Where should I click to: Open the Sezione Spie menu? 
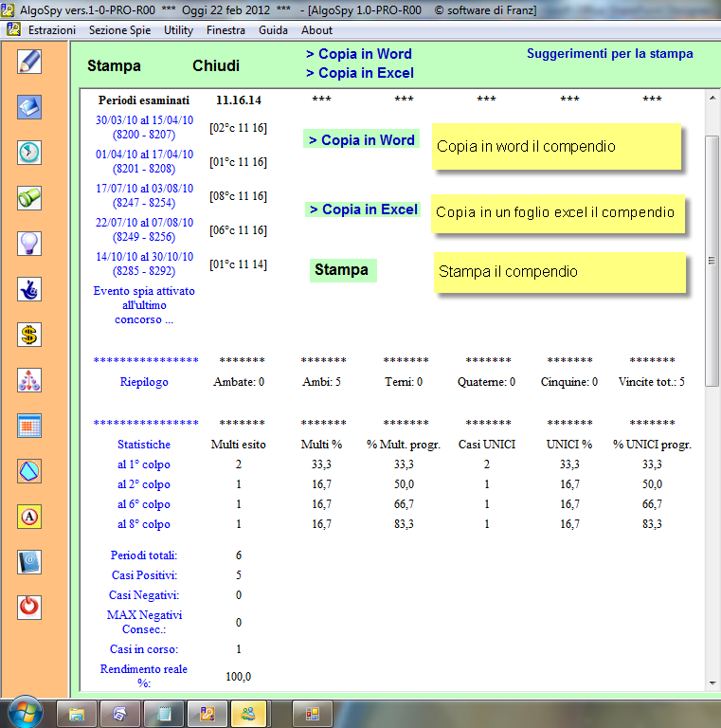(x=119, y=30)
